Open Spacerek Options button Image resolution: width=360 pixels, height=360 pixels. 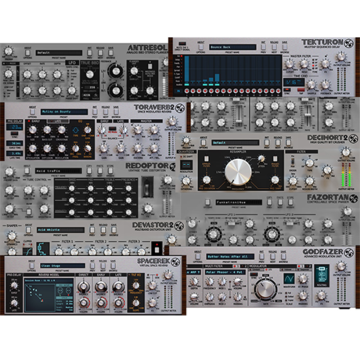pyautogui.click(x=31, y=266)
